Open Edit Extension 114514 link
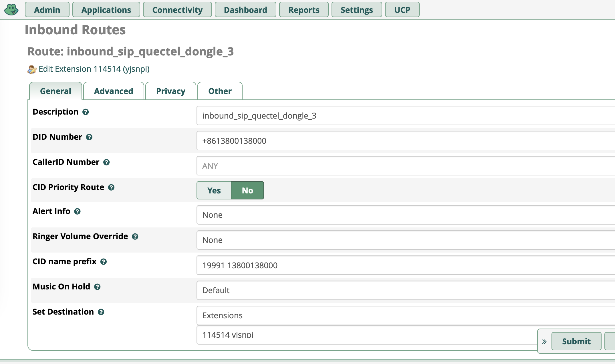615x364 pixels. point(94,69)
